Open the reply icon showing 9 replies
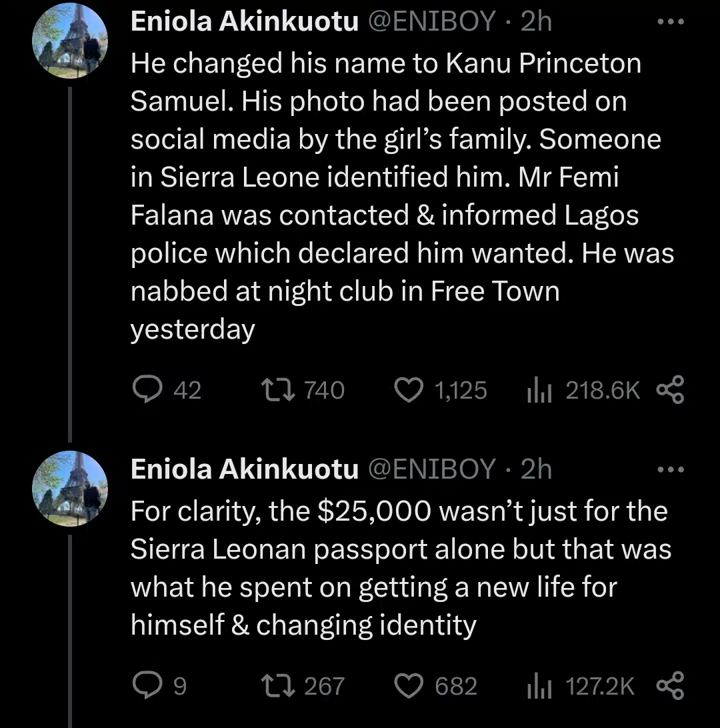This screenshot has height=728, width=720. click(148, 684)
